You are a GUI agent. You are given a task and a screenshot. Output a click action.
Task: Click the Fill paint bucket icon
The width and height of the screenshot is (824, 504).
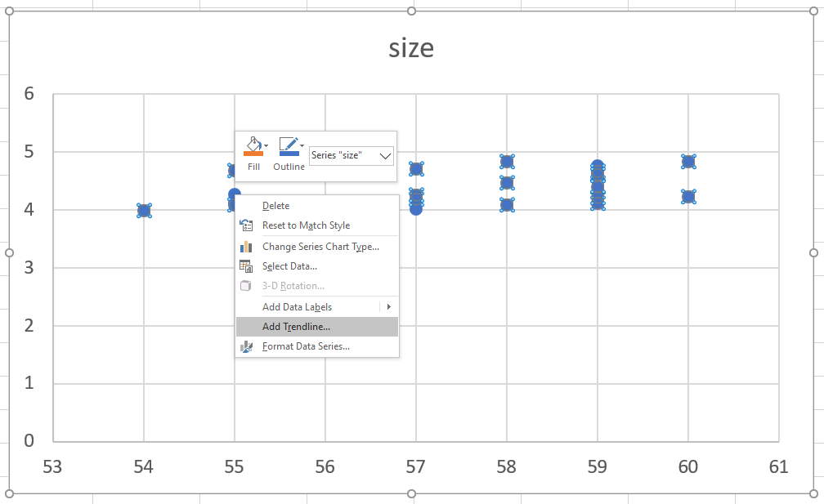click(x=253, y=146)
